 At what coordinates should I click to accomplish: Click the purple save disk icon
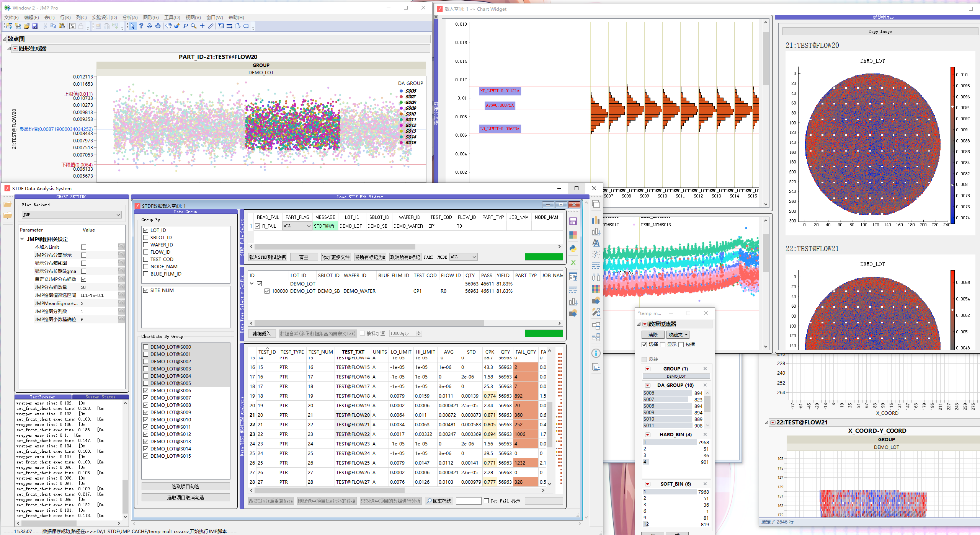tap(573, 221)
